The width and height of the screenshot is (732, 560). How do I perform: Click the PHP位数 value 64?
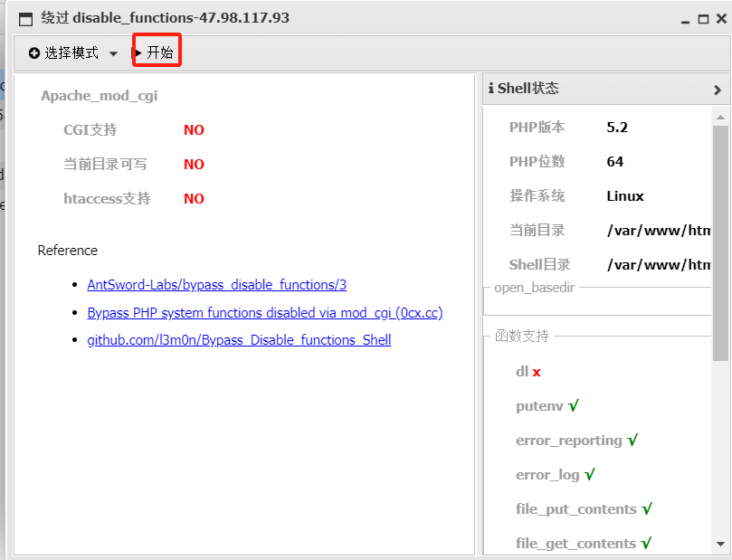614,161
